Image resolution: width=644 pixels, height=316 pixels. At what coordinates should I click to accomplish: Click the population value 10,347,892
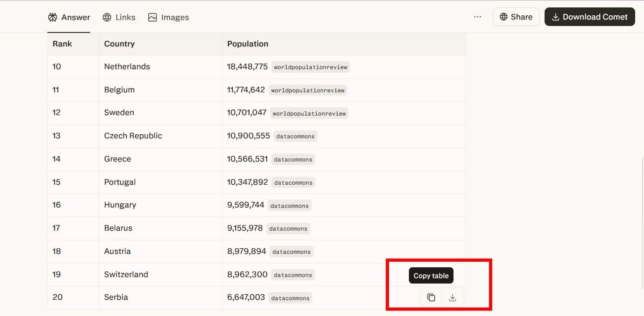point(247,182)
